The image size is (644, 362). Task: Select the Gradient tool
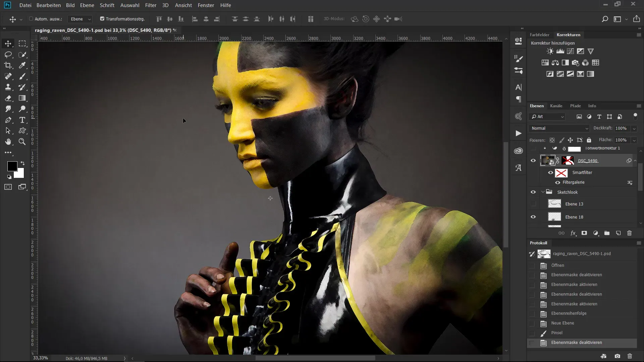[x=22, y=98]
